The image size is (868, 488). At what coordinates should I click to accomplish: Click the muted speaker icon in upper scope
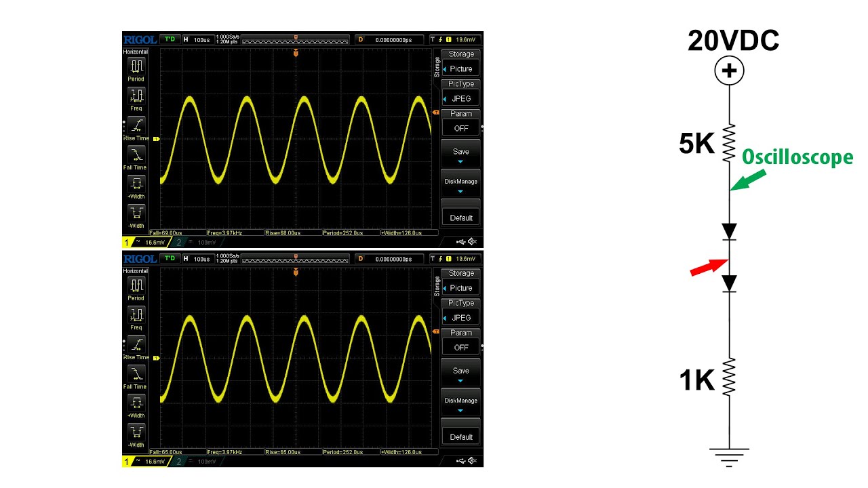click(473, 242)
